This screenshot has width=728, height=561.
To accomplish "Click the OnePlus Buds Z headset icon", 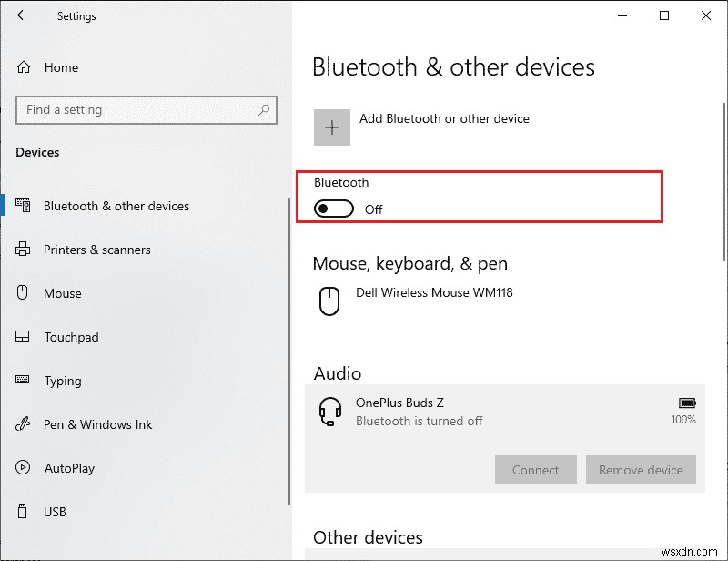I will [329, 412].
